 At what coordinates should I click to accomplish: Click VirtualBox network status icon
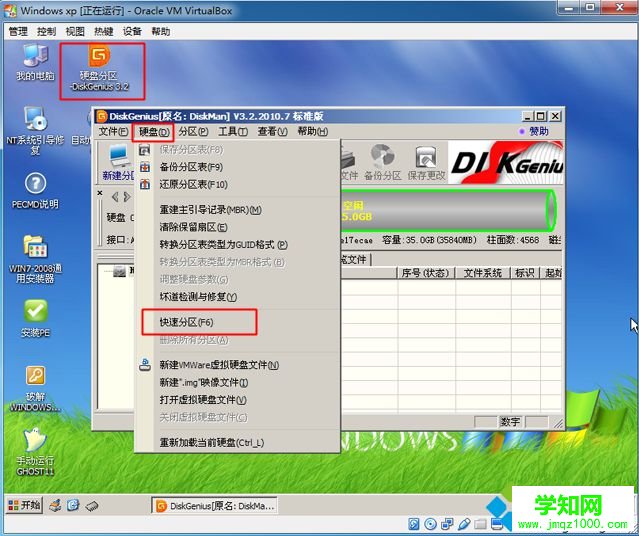tap(447, 524)
